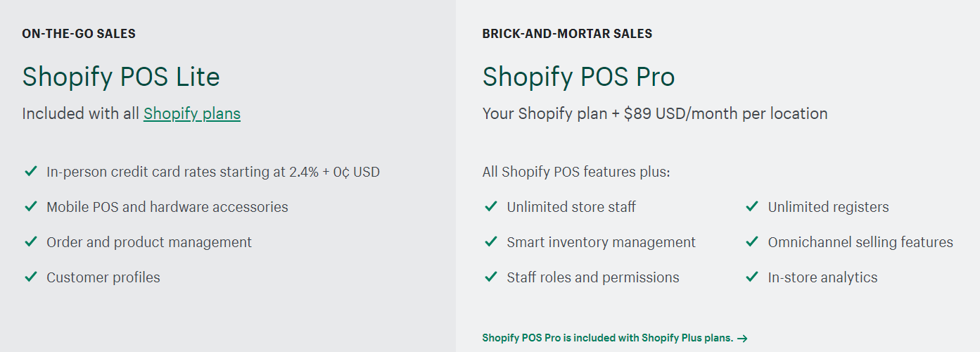
Task: Click the All Shopify POS features plus text
Action: click(576, 172)
